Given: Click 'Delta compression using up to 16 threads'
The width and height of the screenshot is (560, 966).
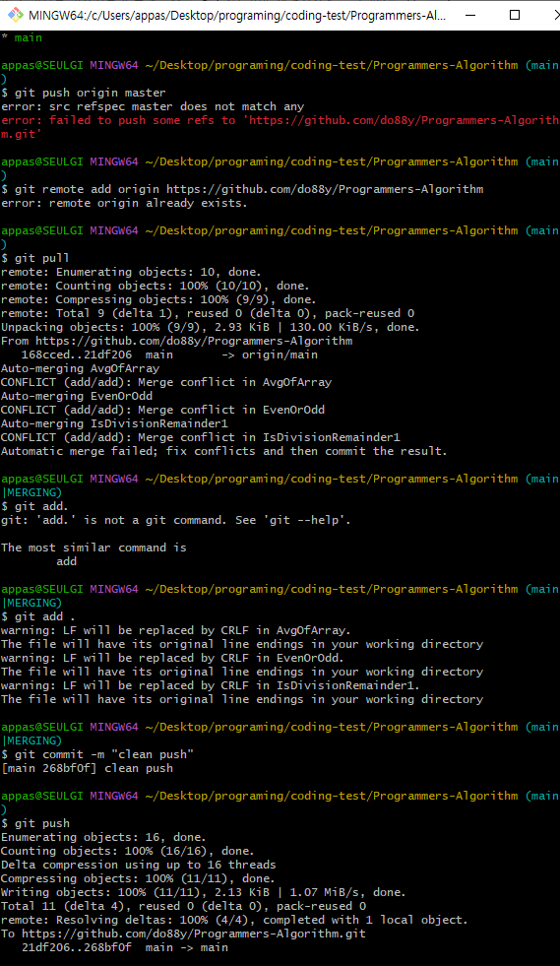Looking at the screenshot, I should (x=139, y=865).
